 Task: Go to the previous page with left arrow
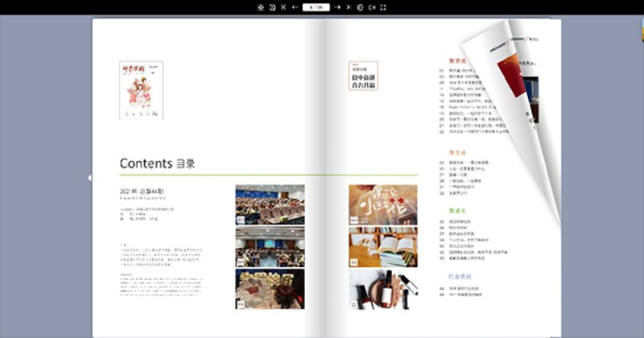pyautogui.click(x=295, y=7)
